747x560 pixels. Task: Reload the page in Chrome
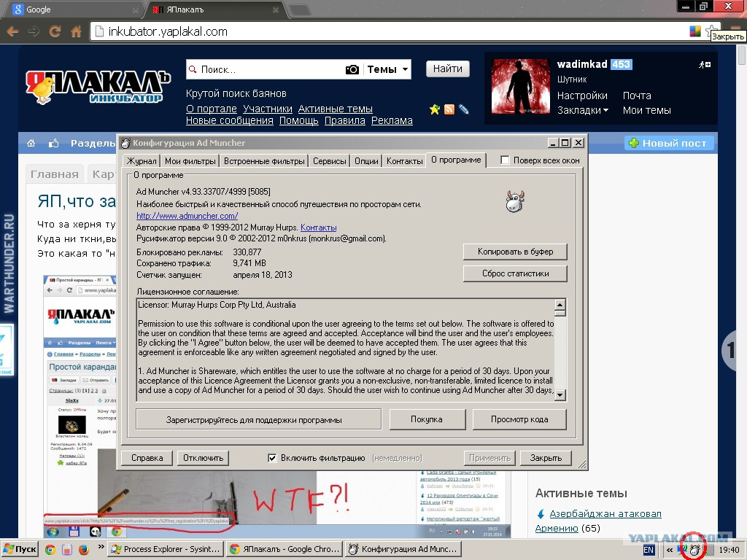pos(55,32)
